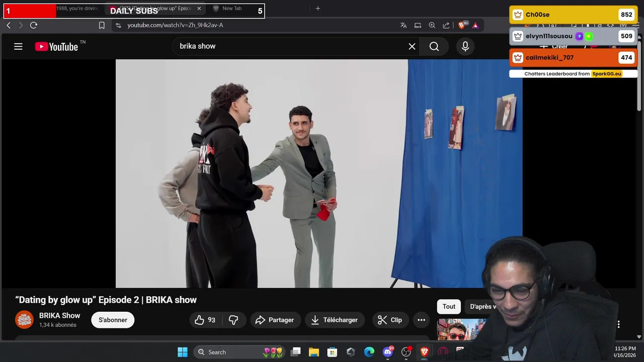Open Discord from the taskbar
Viewport: 644px width, 362px height.
tap(388, 352)
